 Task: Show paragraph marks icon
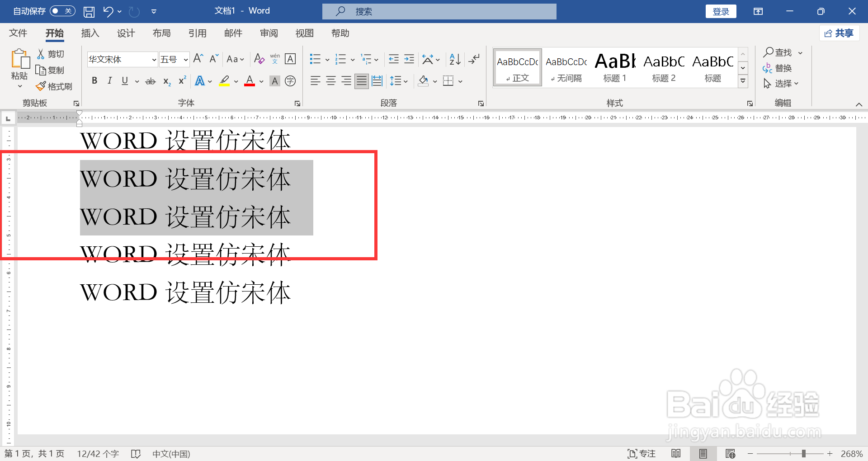(x=474, y=59)
